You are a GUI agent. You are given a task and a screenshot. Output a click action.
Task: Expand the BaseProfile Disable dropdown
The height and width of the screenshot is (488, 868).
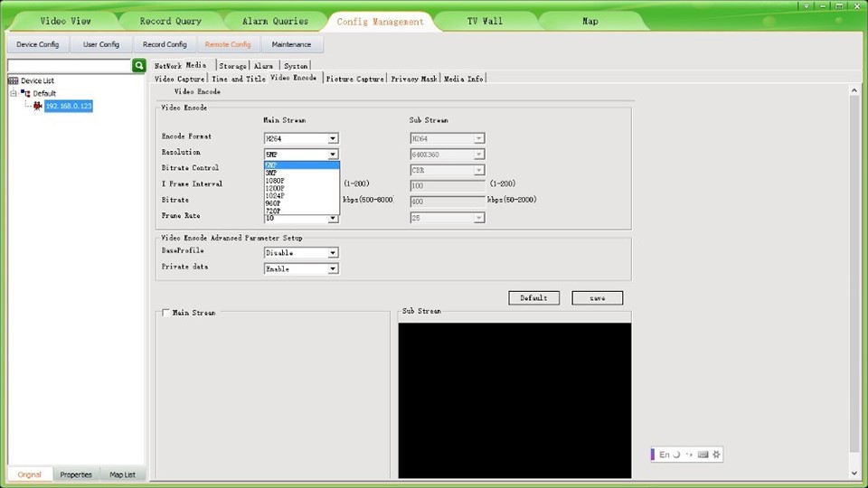[301, 253]
